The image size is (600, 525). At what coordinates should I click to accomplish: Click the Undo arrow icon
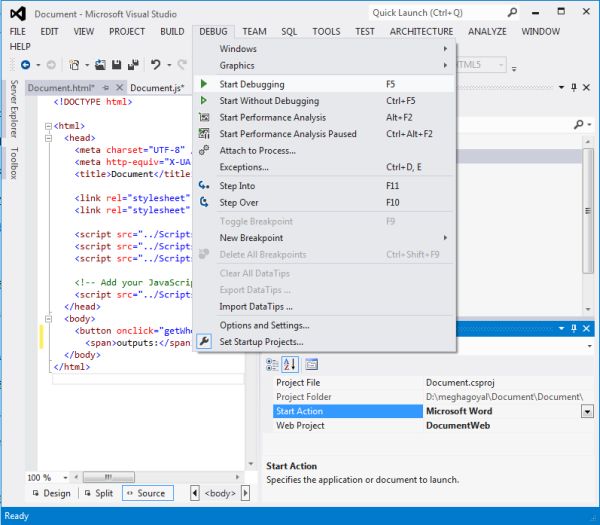(x=156, y=65)
